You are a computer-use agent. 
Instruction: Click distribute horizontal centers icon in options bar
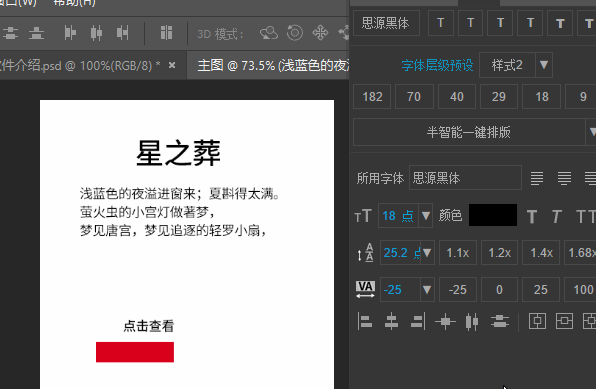pyautogui.click(x=96, y=33)
